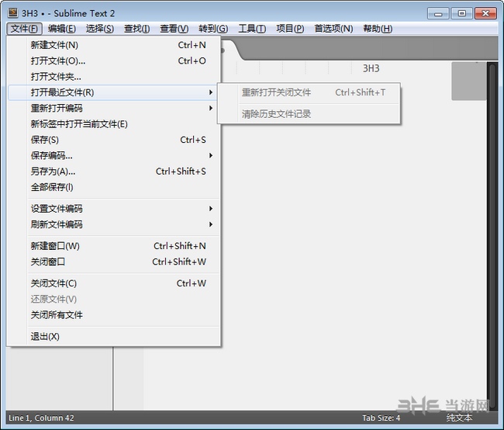The width and height of the screenshot is (504, 430).
Task: Choose 关闭文件(C) menu entry
Action: [114, 283]
